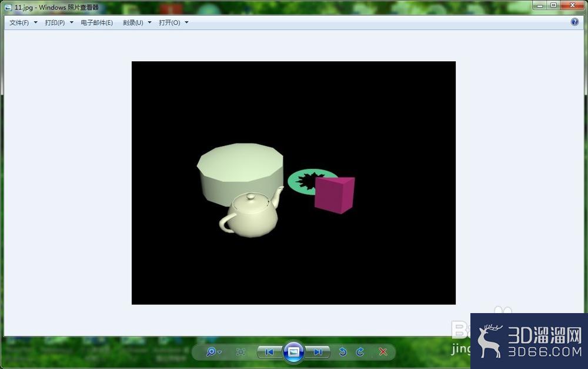This screenshot has height=369, width=588.
Task: Go to the next image
Action: pos(318,352)
